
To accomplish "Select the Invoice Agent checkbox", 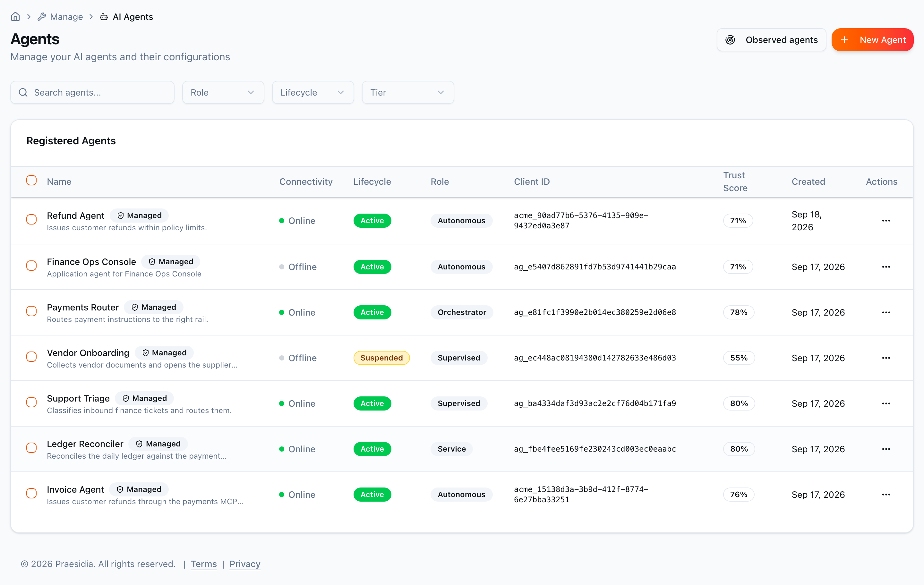I will tap(31, 493).
